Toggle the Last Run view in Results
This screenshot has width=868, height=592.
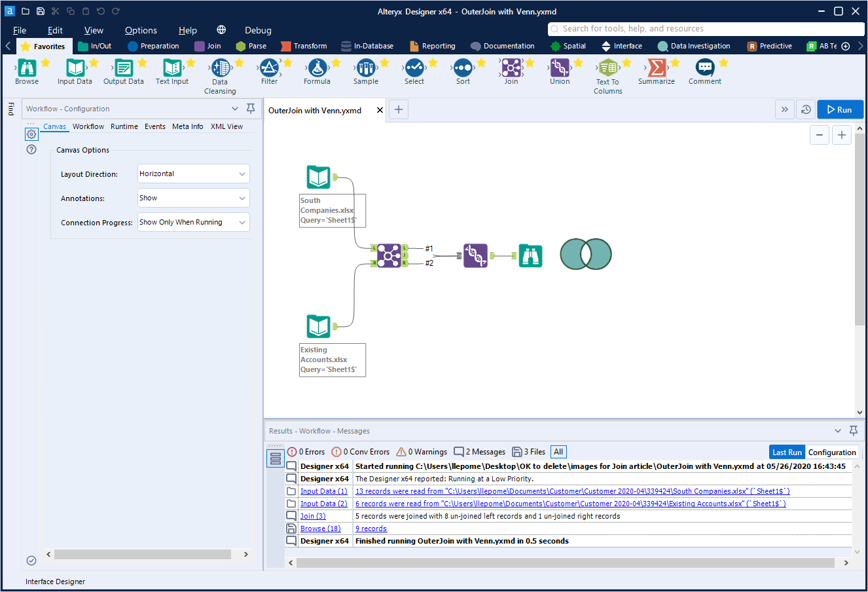787,452
